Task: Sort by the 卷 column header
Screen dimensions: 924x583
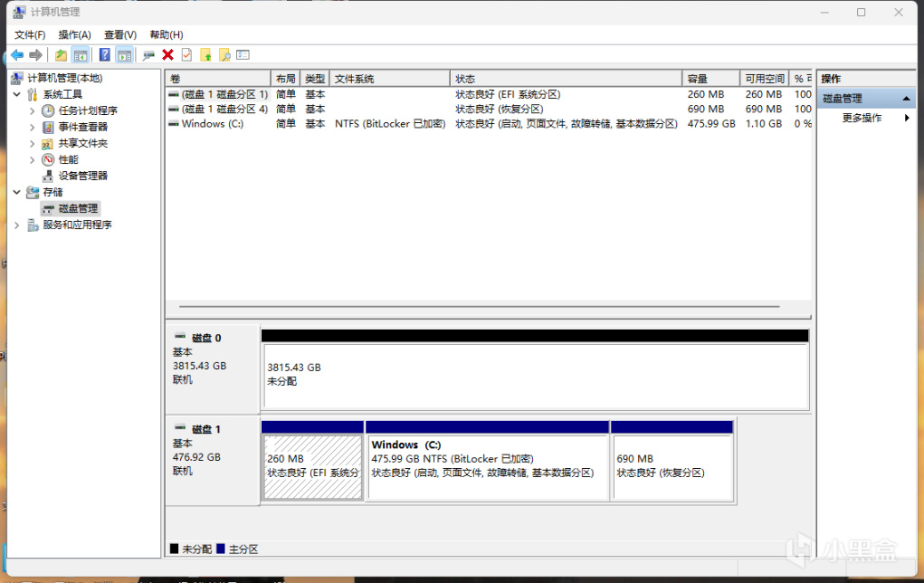Action: pos(218,79)
